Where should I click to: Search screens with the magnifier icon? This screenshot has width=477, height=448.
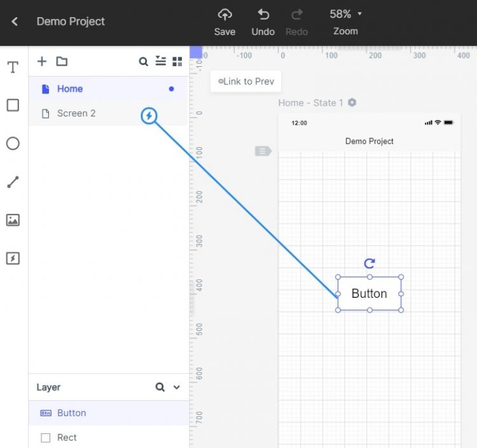pyautogui.click(x=143, y=62)
